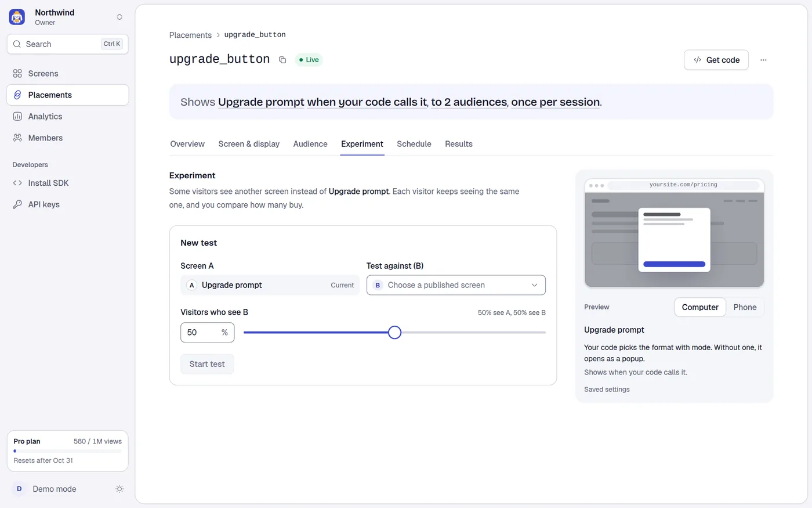The image size is (812, 508).
Task: Toggle the light/dark theme sun icon
Action: [x=119, y=489]
